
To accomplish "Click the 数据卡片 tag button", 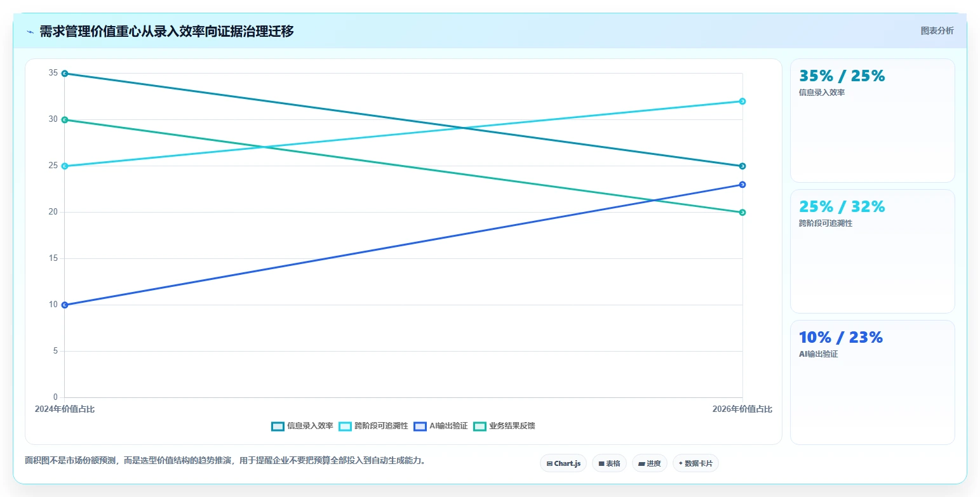I will [x=696, y=463].
